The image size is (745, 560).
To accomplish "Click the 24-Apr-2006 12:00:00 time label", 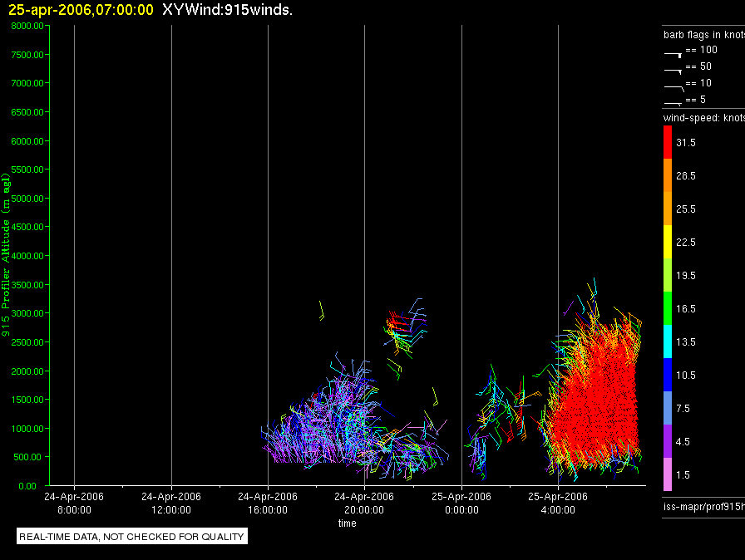I will coord(171,503).
